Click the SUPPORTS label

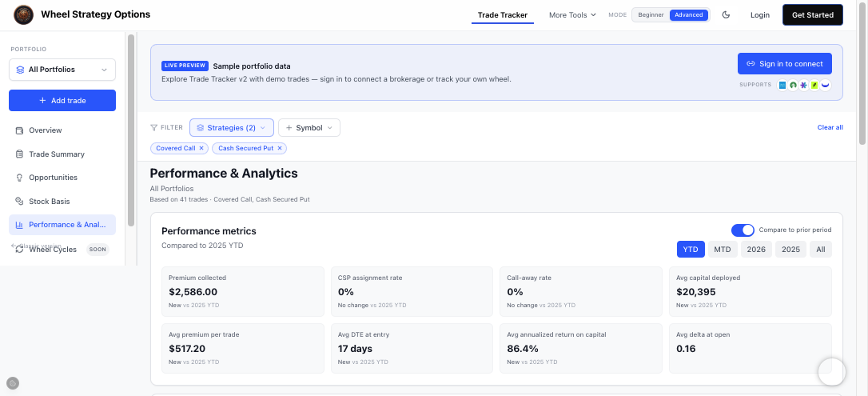click(x=755, y=85)
